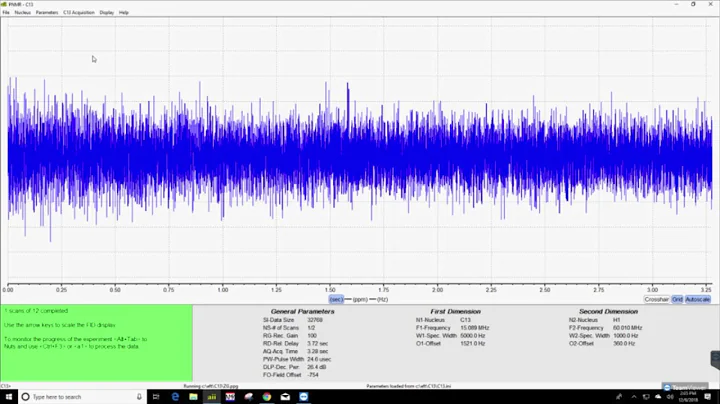The height and width of the screenshot is (404, 720).
Task: Click the RD-Rel. Delay value 3.72 sec
Action: (x=318, y=343)
